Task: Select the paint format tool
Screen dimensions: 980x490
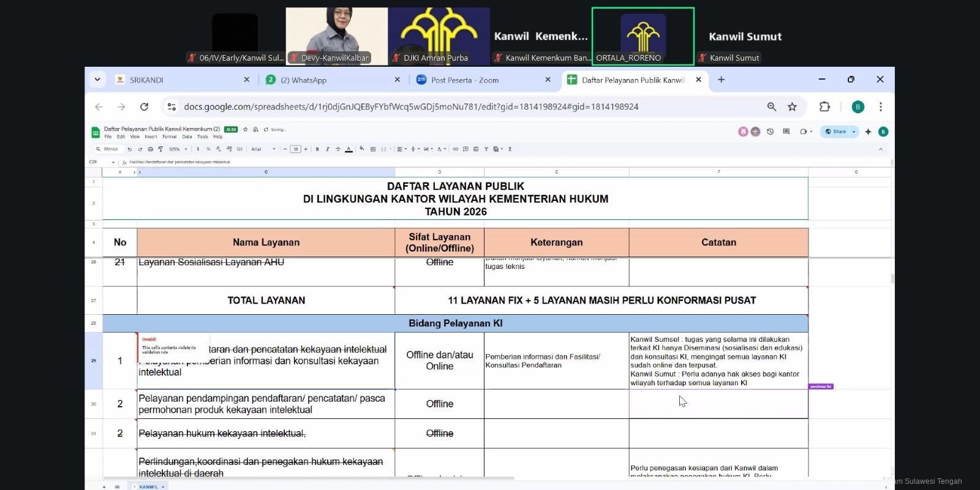Action: click(160, 149)
